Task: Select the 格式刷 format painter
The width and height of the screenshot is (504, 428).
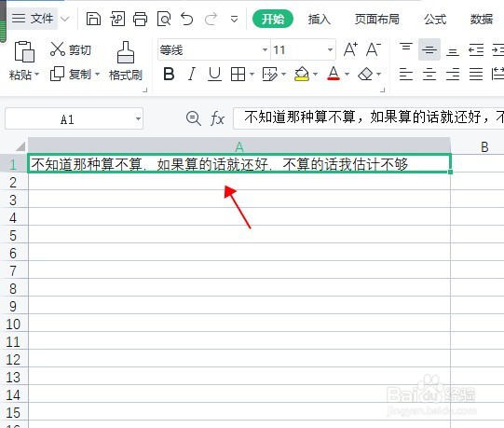Action: [x=126, y=62]
